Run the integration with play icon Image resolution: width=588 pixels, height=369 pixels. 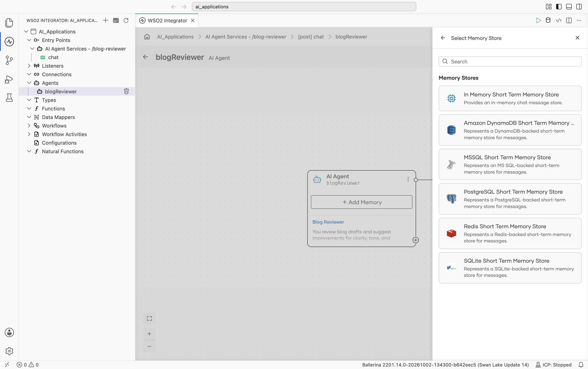[538, 20]
